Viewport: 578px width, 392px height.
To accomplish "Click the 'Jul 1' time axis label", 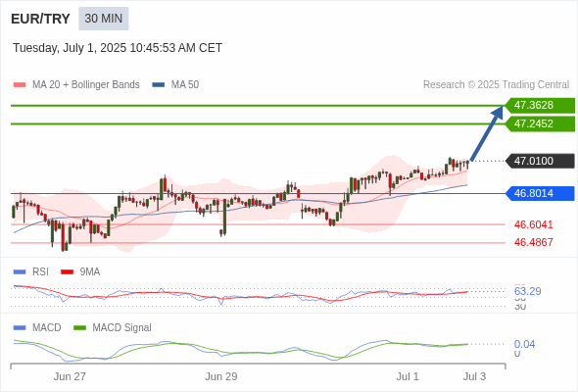I will pos(408,377).
